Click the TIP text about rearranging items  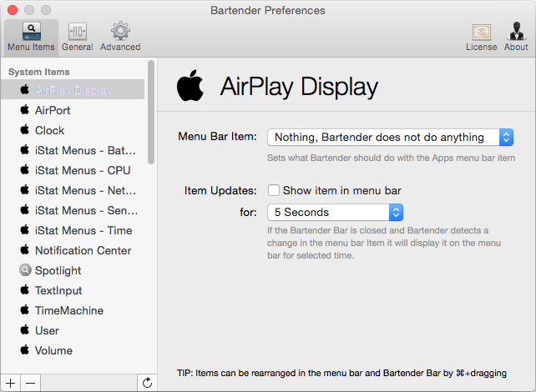click(x=341, y=373)
